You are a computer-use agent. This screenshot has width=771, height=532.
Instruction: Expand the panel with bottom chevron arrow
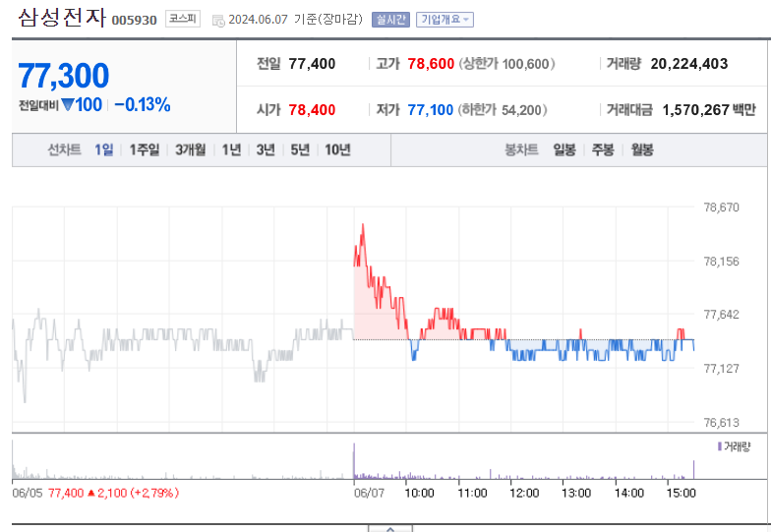tap(389, 529)
